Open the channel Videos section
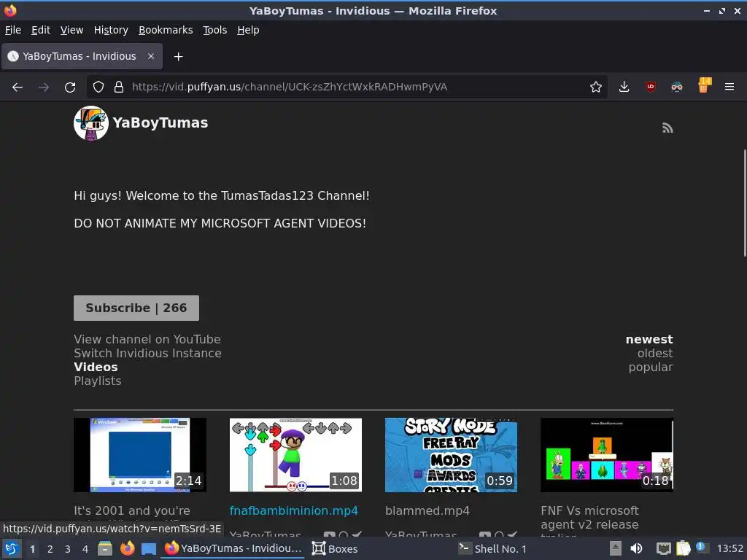Image resolution: width=747 pixels, height=560 pixels. 96,367
